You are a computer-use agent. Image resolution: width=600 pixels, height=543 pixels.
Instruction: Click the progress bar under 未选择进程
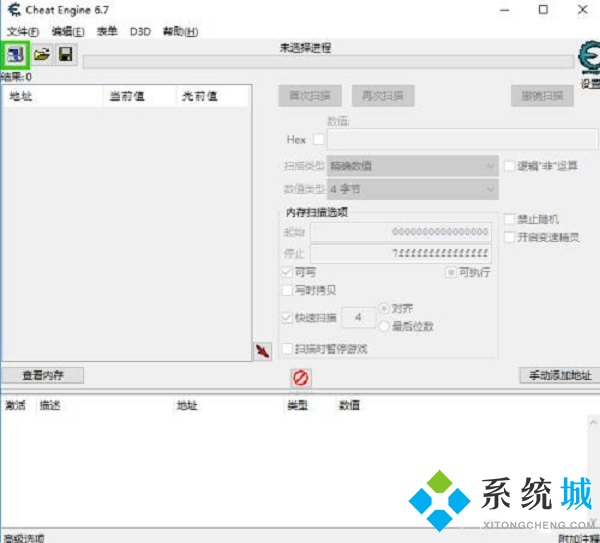329,62
